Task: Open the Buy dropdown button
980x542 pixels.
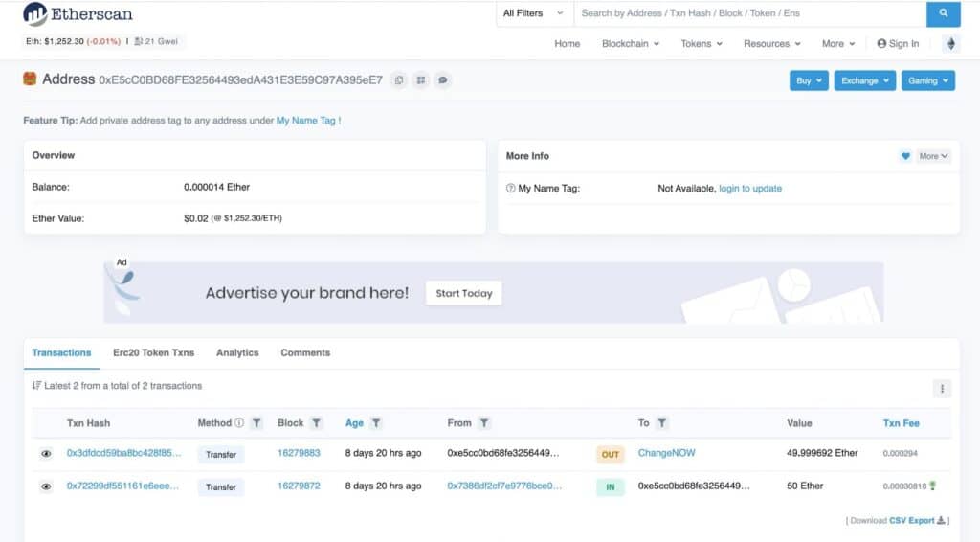Action: 809,80
